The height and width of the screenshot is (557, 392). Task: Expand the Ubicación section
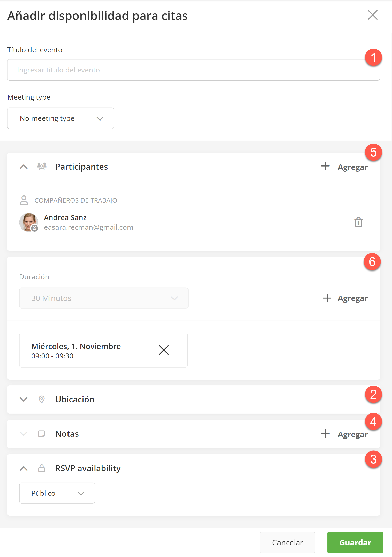[x=24, y=399]
